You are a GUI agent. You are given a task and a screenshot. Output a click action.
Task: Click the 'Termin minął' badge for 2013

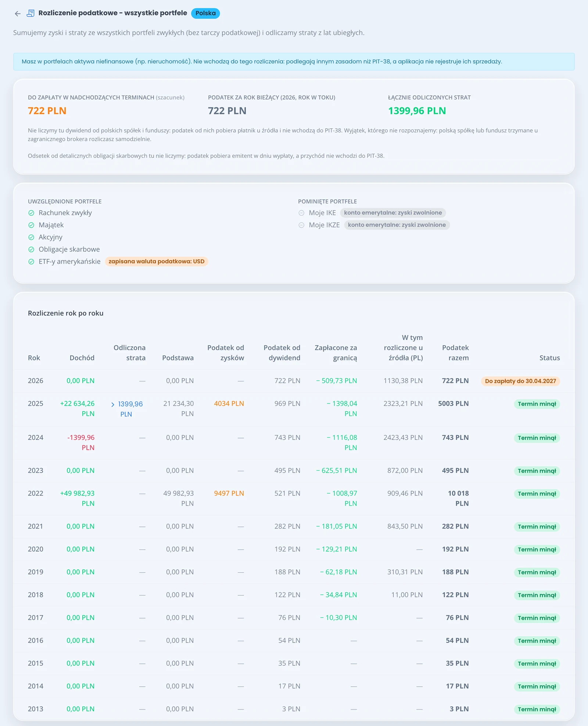click(537, 709)
